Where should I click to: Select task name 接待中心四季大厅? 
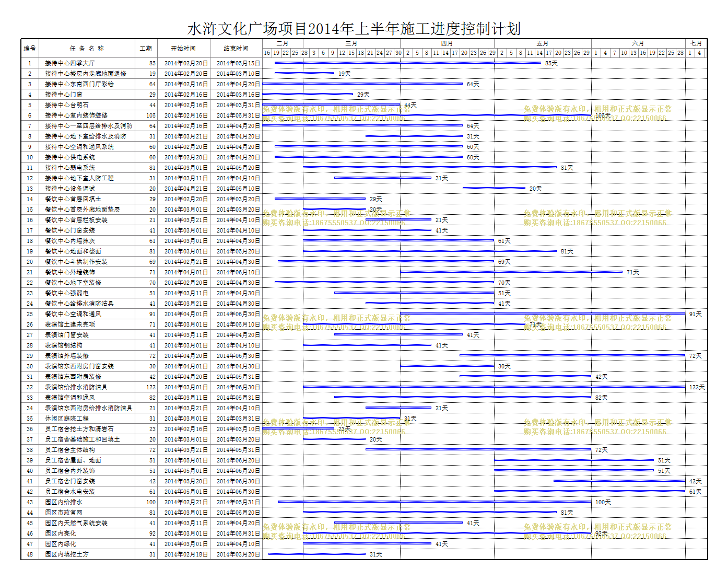point(70,63)
